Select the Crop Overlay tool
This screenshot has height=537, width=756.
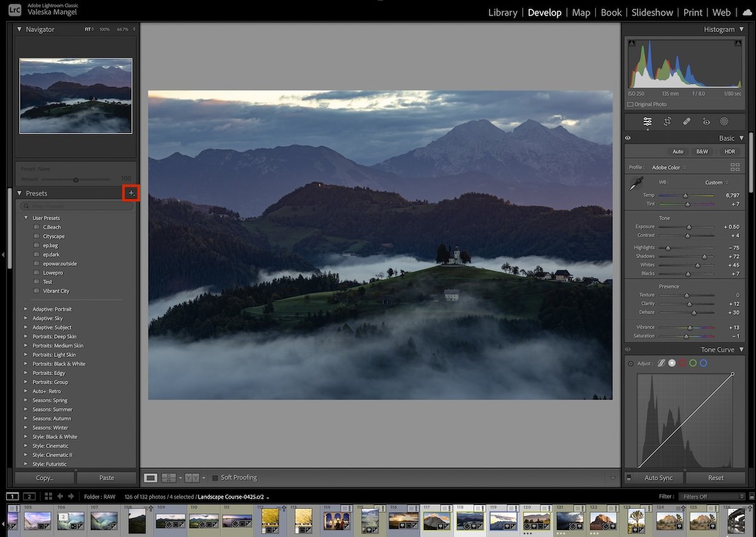[667, 121]
